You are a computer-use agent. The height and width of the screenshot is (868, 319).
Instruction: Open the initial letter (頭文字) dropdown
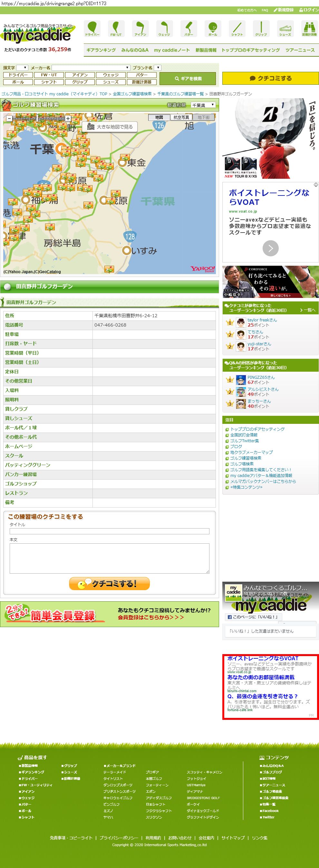(22, 68)
